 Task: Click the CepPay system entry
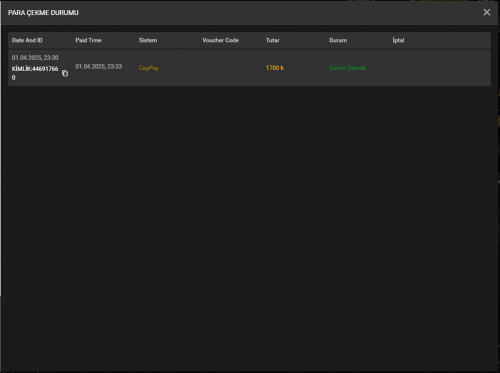coord(149,68)
